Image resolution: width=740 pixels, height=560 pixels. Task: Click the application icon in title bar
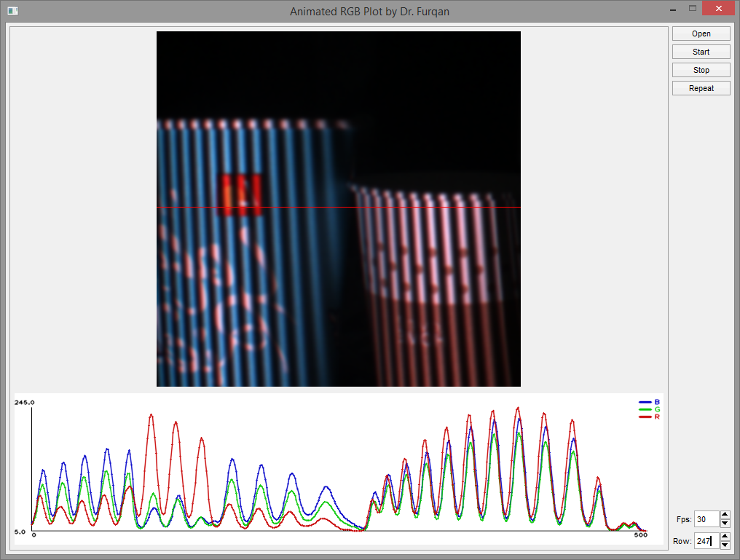coord(12,11)
